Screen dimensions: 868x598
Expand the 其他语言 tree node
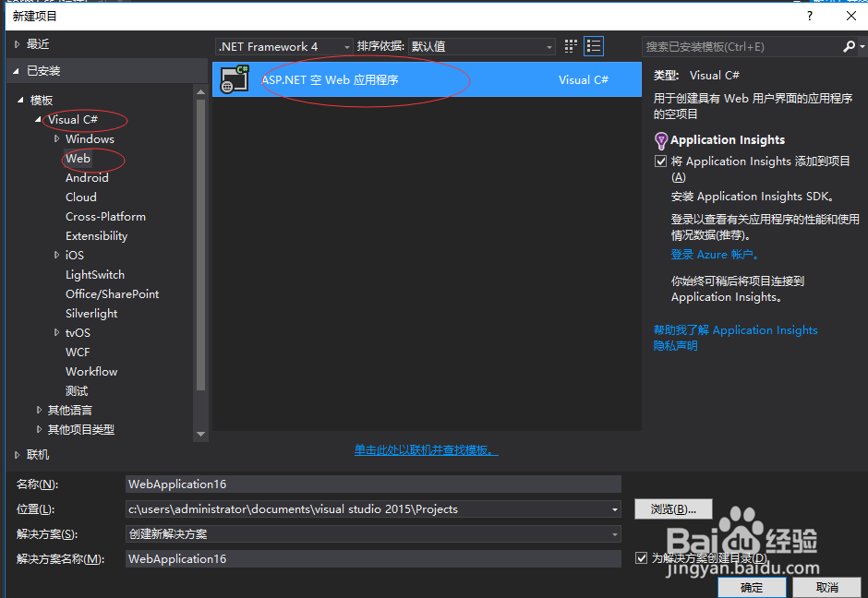pos(39,410)
